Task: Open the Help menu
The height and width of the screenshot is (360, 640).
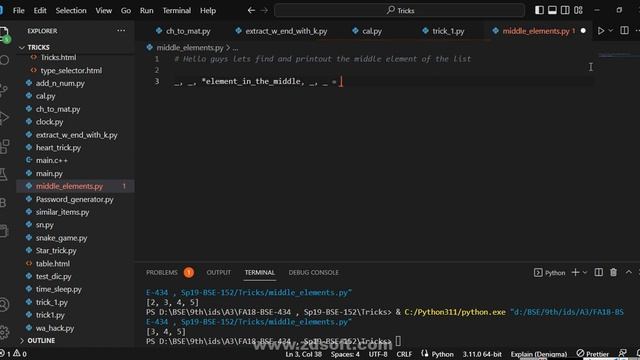Action: pos(208,11)
